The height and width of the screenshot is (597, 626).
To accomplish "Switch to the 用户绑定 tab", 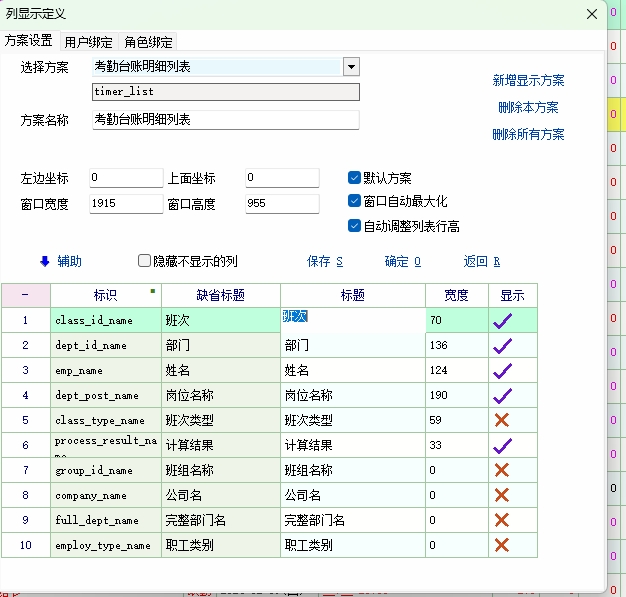I will (x=88, y=42).
